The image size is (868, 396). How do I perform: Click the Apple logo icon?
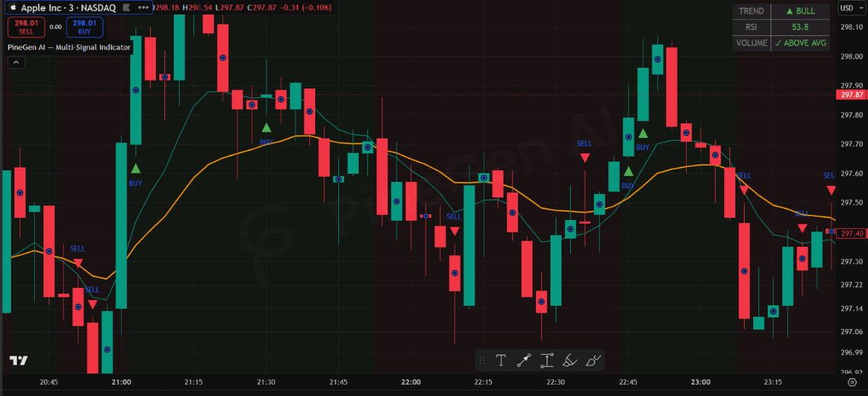pyautogui.click(x=11, y=8)
